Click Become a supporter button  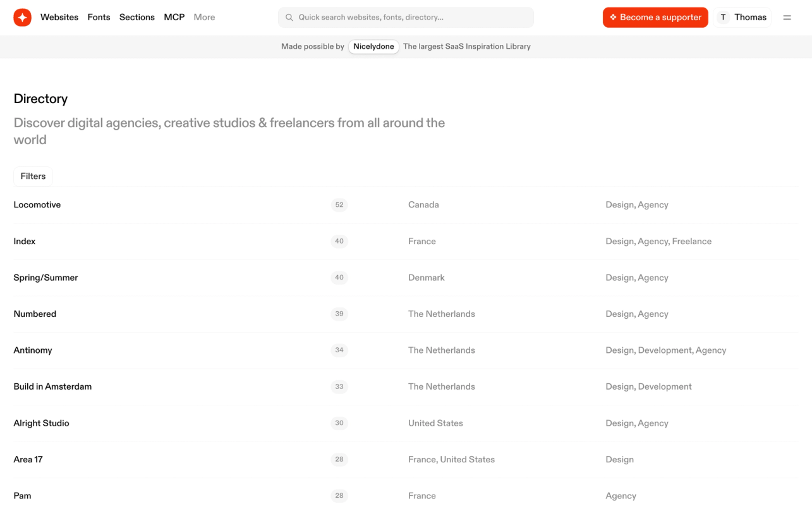point(655,18)
